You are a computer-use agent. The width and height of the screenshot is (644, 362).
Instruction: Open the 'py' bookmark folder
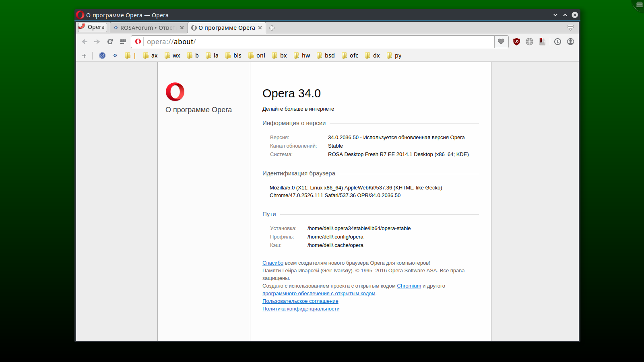pyautogui.click(x=394, y=56)
